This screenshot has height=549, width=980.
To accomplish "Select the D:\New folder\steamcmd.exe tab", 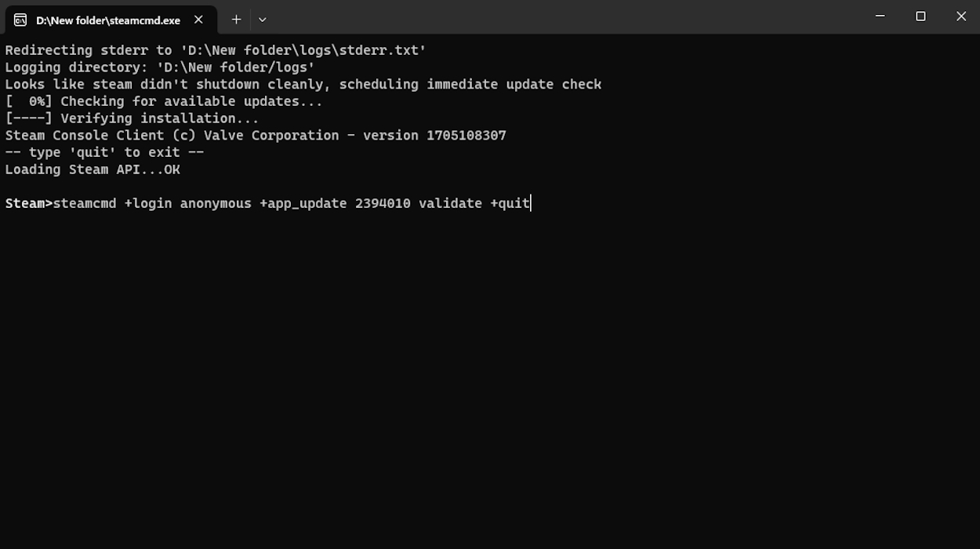I will 108,20.
